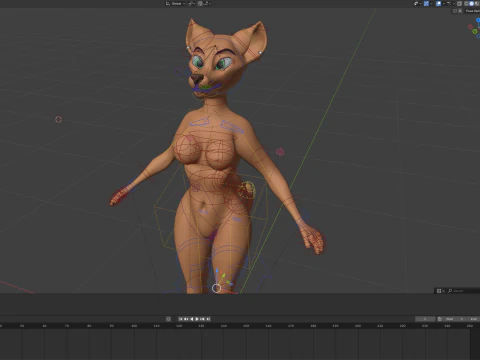
Task: Toggle the visibility icon left of Pose Options
Action: pyautogui.click(x=460, y=11)
